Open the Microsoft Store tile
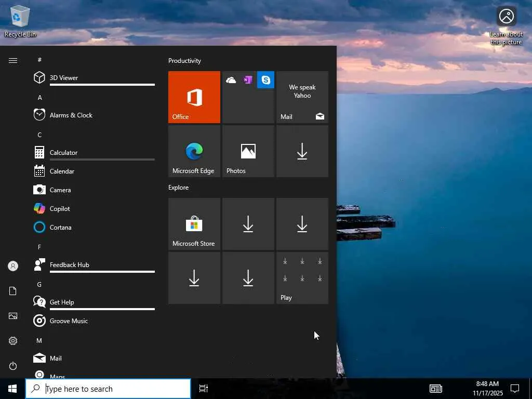532x399 pixels. point(194,224)
